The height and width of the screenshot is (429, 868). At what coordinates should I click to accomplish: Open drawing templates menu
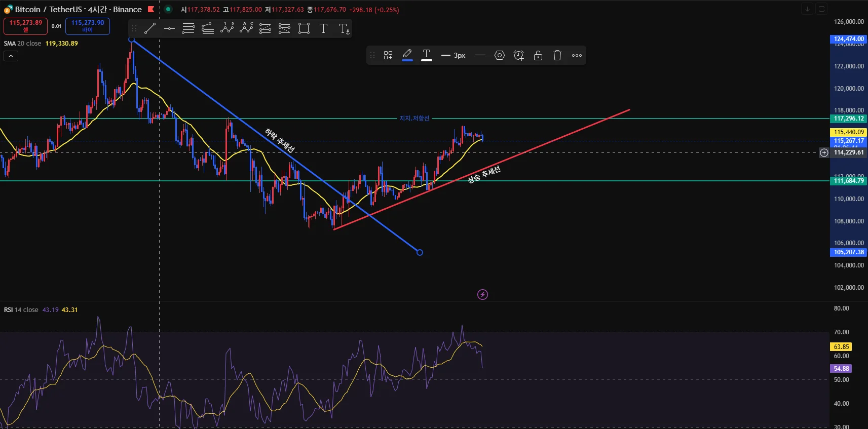(388, 55)
